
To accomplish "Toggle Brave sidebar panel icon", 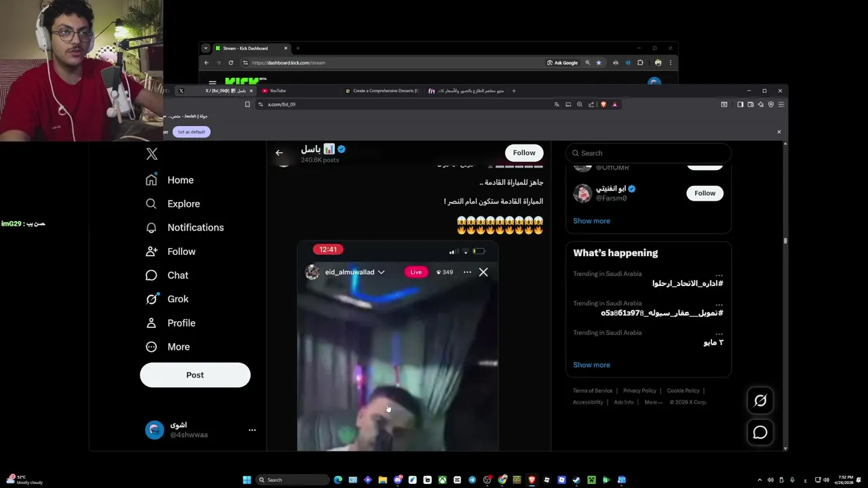I will 741,104.
